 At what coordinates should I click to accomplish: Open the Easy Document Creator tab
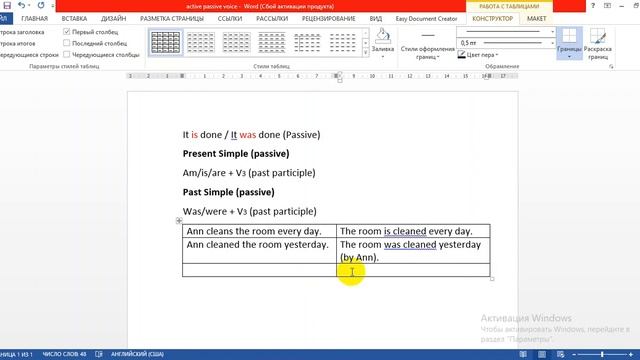(426, 19)
